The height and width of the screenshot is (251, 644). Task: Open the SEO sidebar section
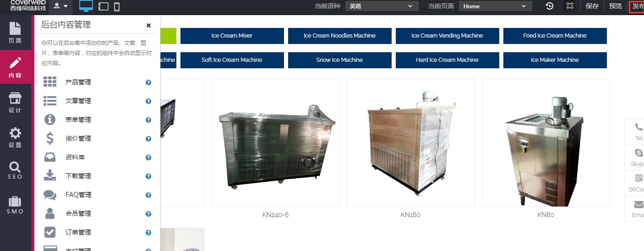(16, 171)
